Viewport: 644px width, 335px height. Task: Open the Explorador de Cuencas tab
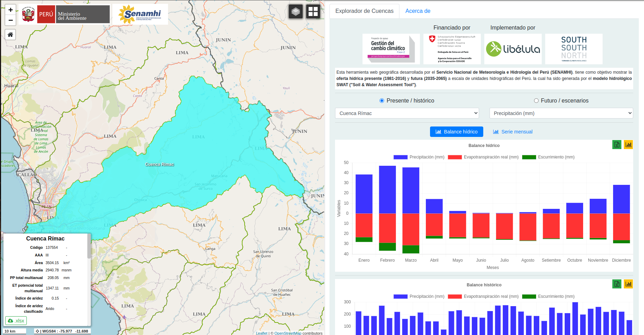coord(364,11)
